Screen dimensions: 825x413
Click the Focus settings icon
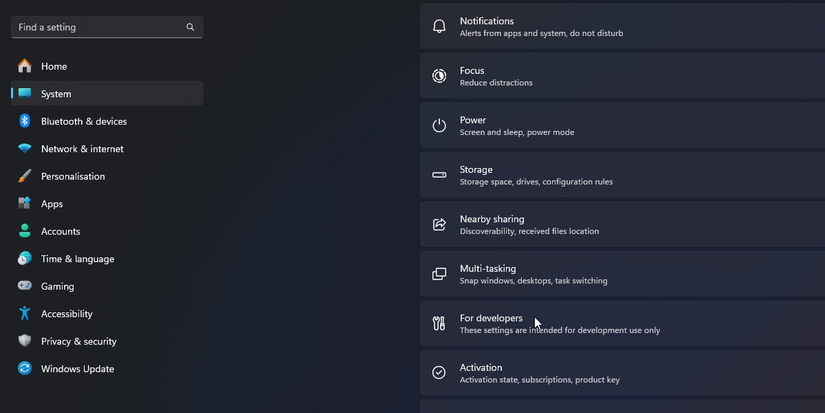[x=439, y=76]
